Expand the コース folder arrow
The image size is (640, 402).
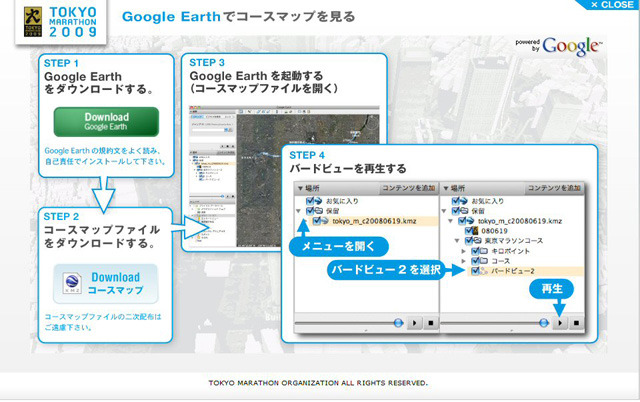tap(463, 261)
